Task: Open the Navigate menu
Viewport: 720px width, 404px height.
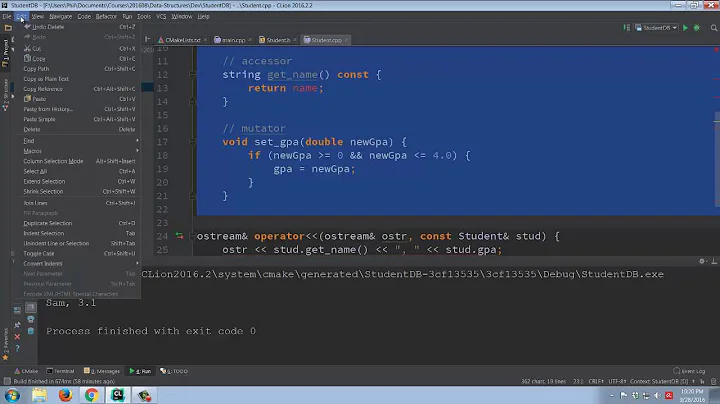Action: click(61, 17)
